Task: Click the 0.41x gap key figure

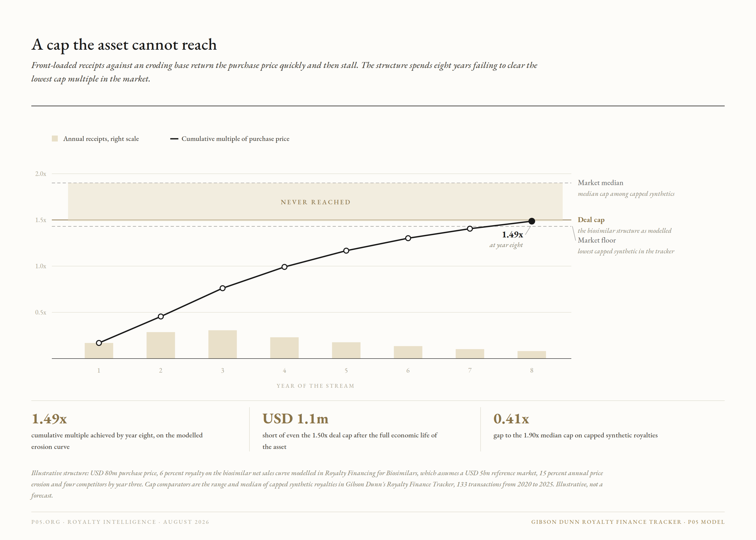Action: click(x=511, y=418)
